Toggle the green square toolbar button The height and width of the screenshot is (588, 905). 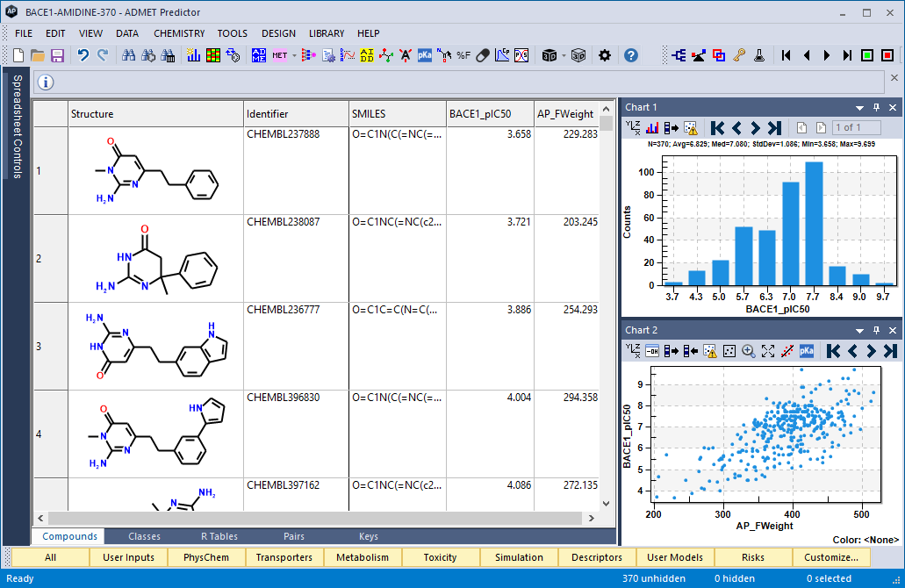click(x=867, y=55)
